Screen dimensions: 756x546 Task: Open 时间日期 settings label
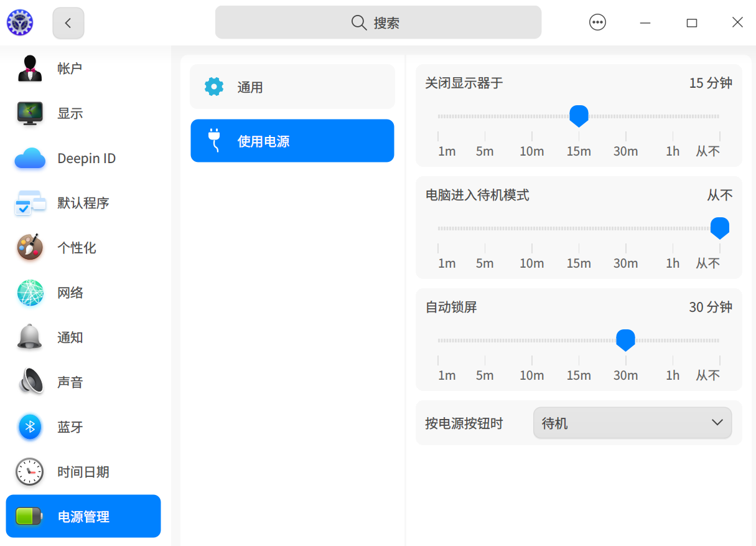pos(83,472)
